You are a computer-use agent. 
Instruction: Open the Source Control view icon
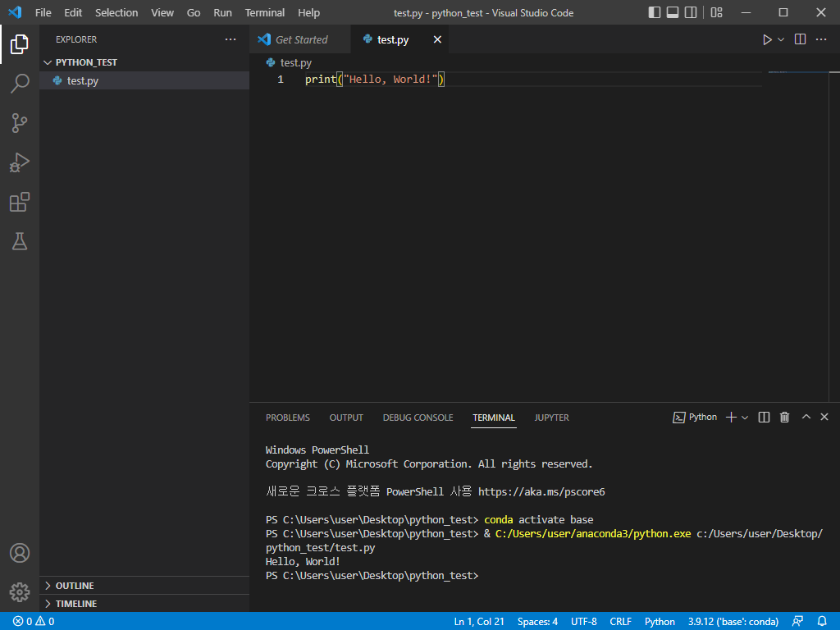point(20,123)
